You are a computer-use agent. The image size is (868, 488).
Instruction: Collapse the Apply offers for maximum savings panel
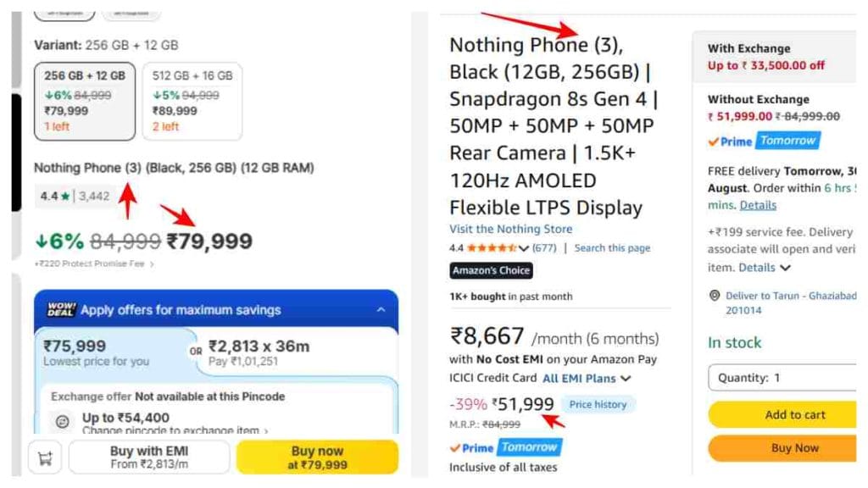click(381, 310)
